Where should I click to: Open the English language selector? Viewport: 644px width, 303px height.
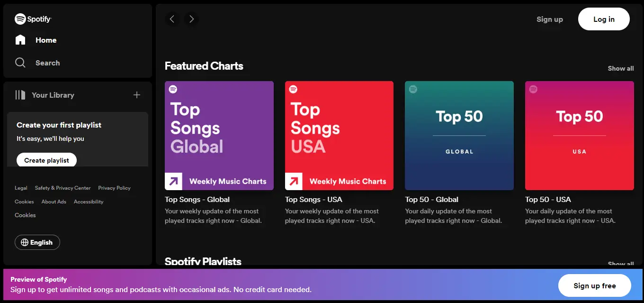pyautogui.click(x=37, y=242)
